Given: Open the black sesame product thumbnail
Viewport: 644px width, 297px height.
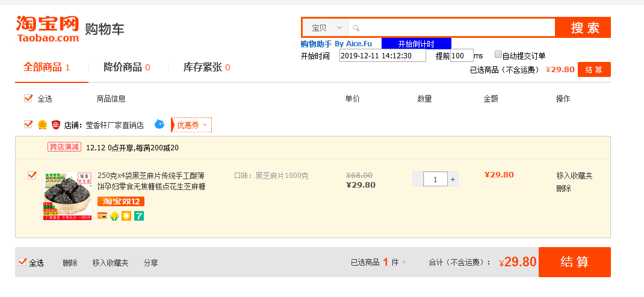Looking at the screenshot, I should point(67,196).
